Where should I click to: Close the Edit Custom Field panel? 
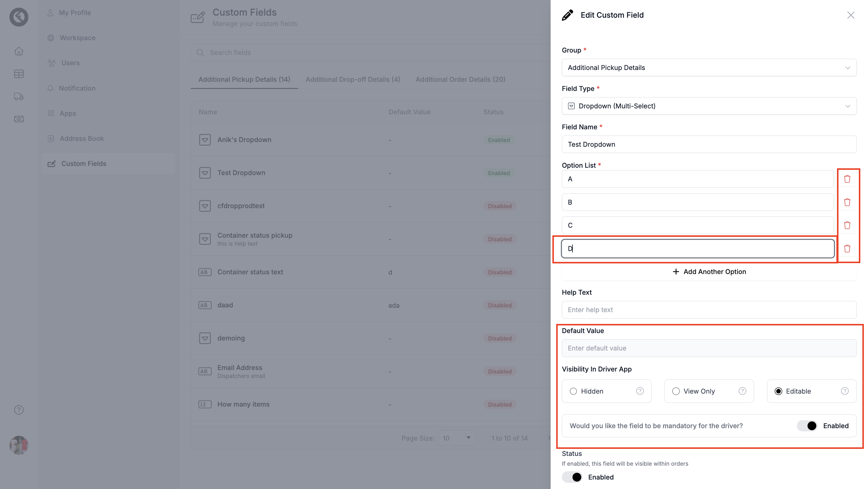851,15
